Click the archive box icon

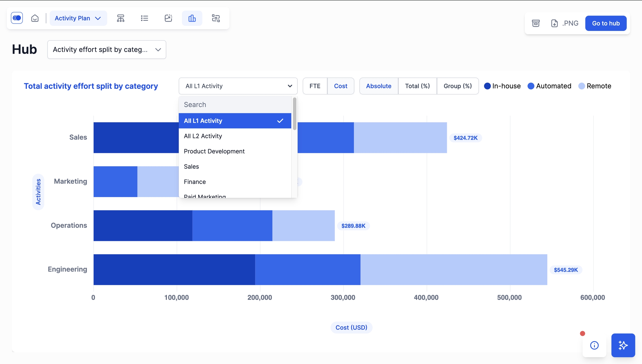(x=536, y=23)
